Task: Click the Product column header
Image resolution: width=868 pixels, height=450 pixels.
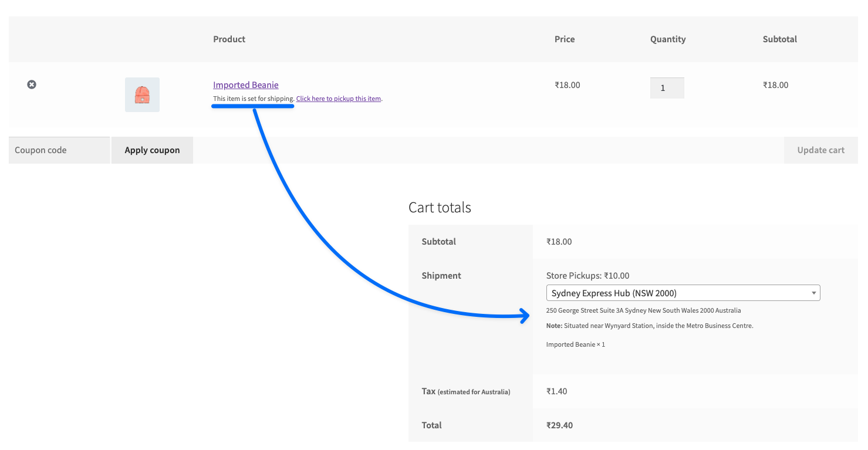Action: (x=229, y=39)
